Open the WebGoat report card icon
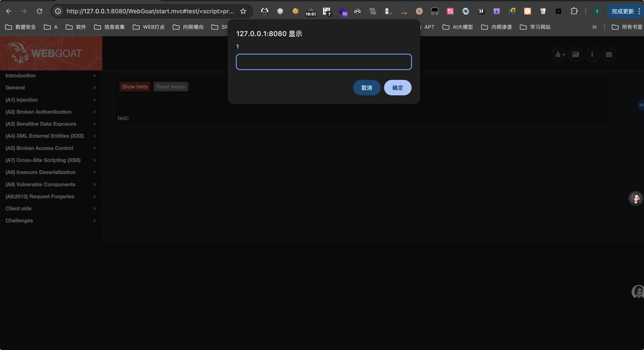 click(575, 54)
